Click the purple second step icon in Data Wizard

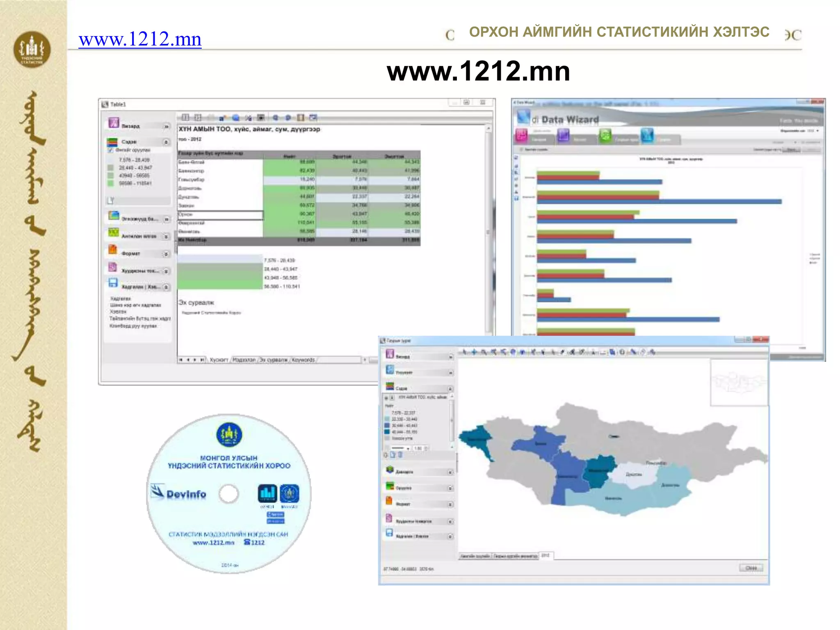point(563,135)
